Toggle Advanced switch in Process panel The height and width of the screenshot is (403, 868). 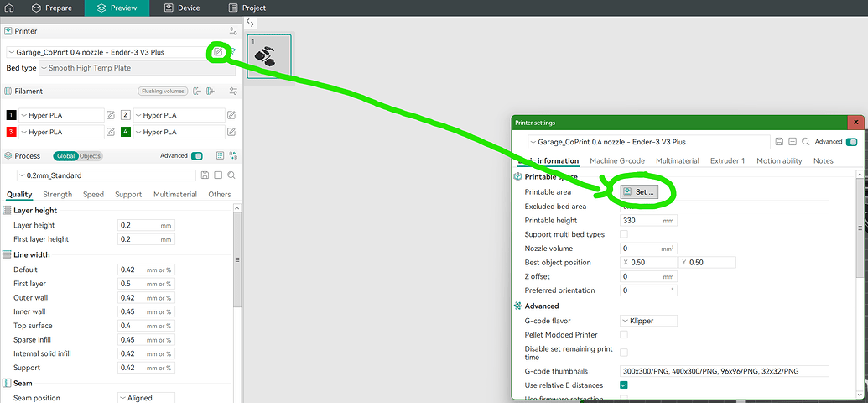point(197,155)
